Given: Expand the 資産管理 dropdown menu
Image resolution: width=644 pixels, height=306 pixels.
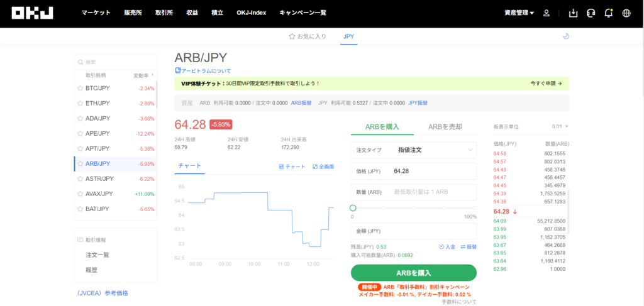Looking at the screenshot, I should coord(519,13).
